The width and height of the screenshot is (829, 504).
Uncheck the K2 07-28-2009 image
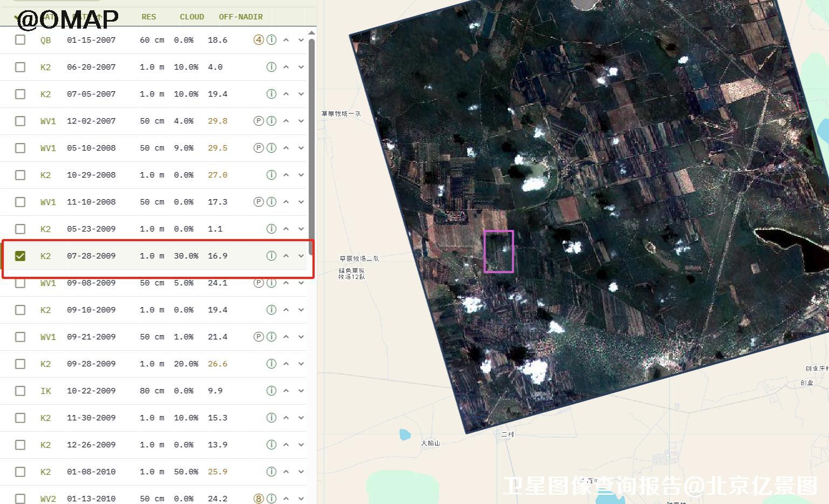point(20,256)
